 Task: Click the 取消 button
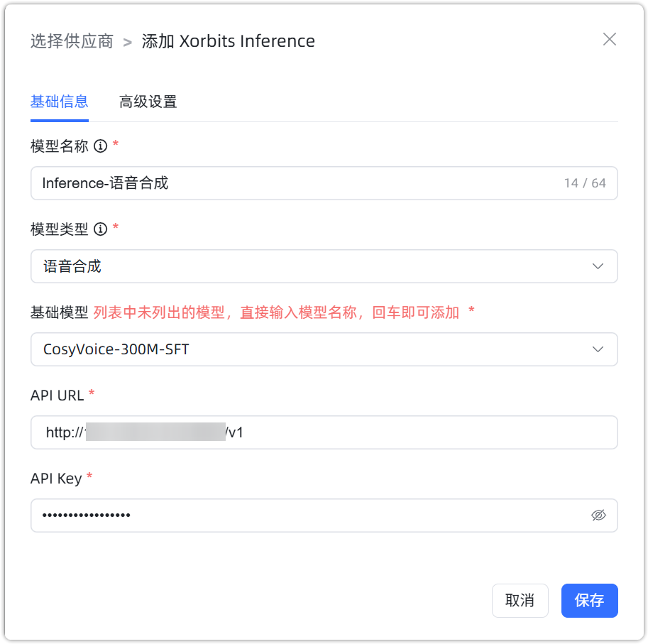520,601
